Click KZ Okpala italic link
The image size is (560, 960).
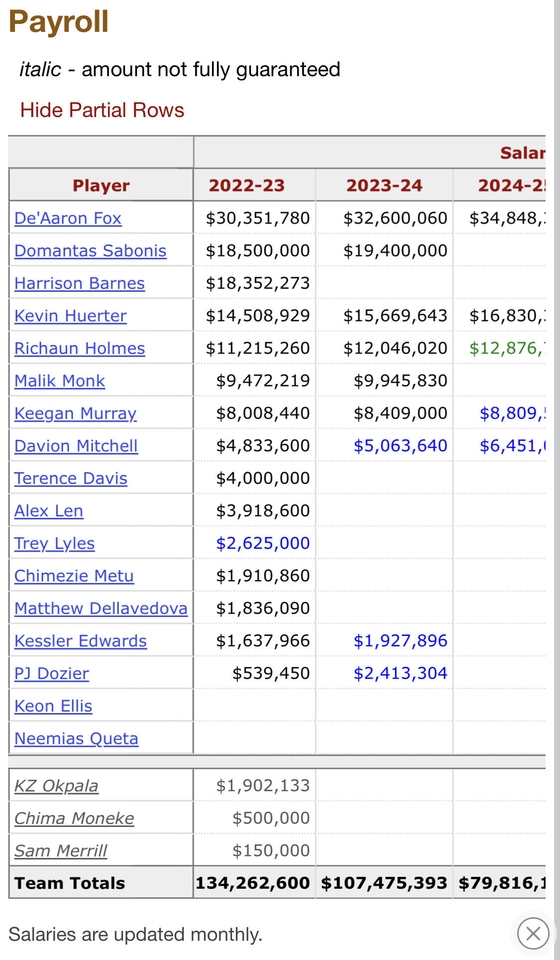point(56,786)
